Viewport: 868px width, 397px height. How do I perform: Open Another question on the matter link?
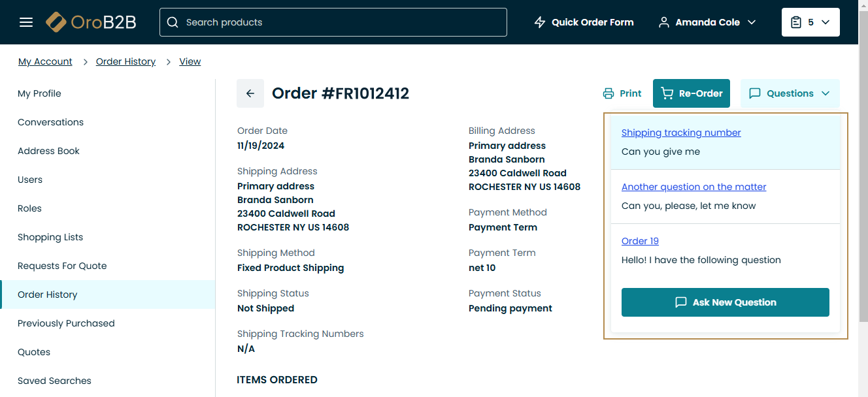click(693, 187)
